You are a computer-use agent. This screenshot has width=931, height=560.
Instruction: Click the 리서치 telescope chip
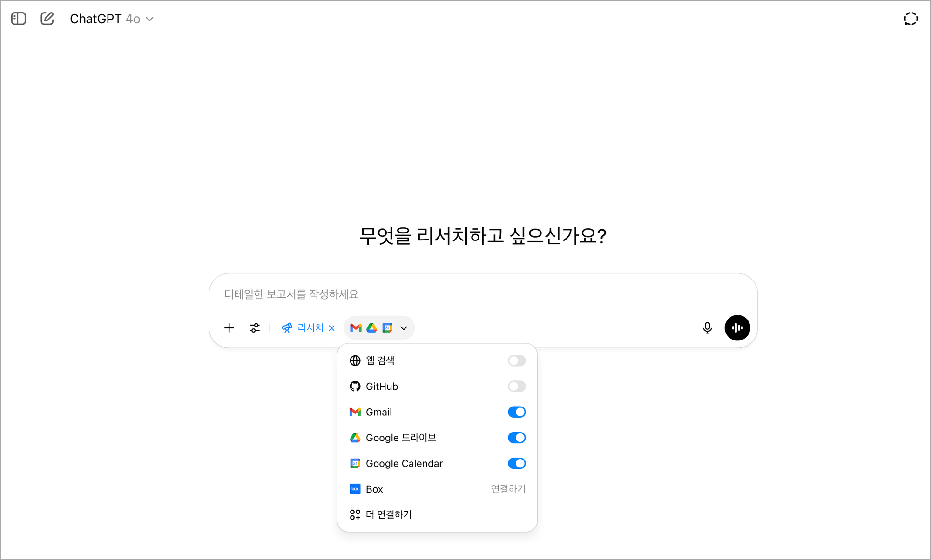303,328
